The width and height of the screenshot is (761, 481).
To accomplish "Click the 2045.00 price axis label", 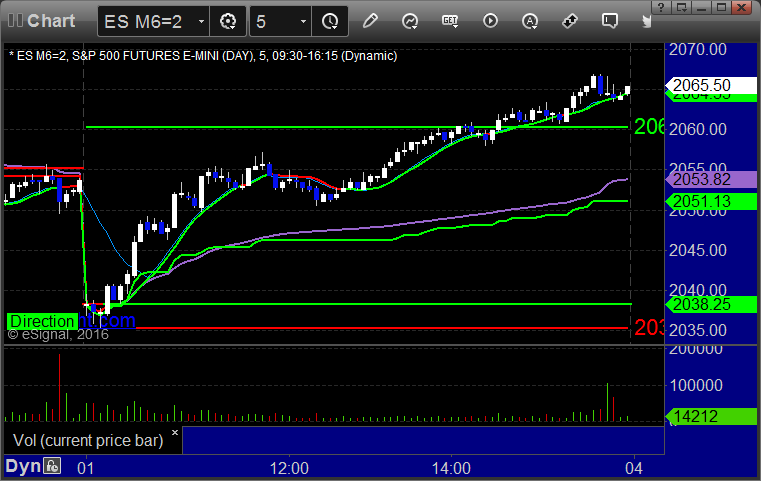I will [x=697, y=250].
